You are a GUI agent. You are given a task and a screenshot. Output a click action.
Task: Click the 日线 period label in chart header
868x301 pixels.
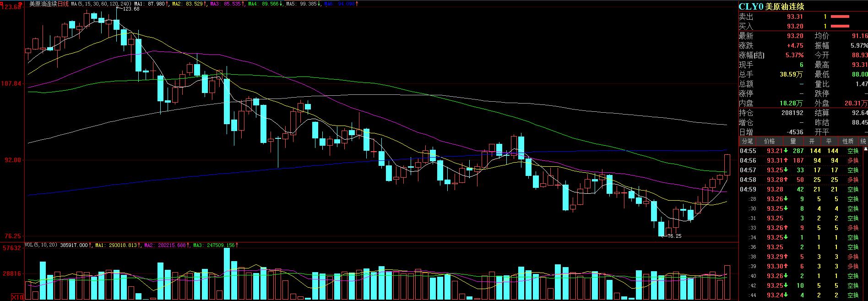tap(63, 4)
